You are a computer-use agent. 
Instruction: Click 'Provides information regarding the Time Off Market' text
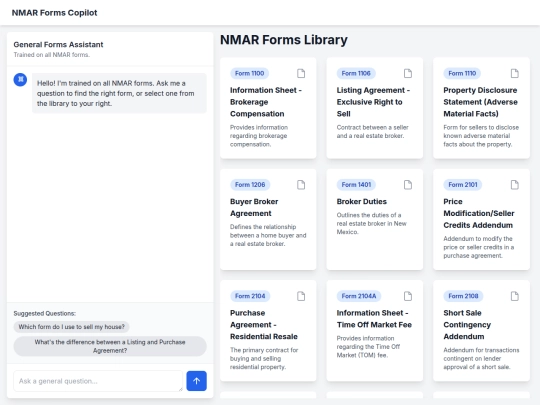point(368,347)
